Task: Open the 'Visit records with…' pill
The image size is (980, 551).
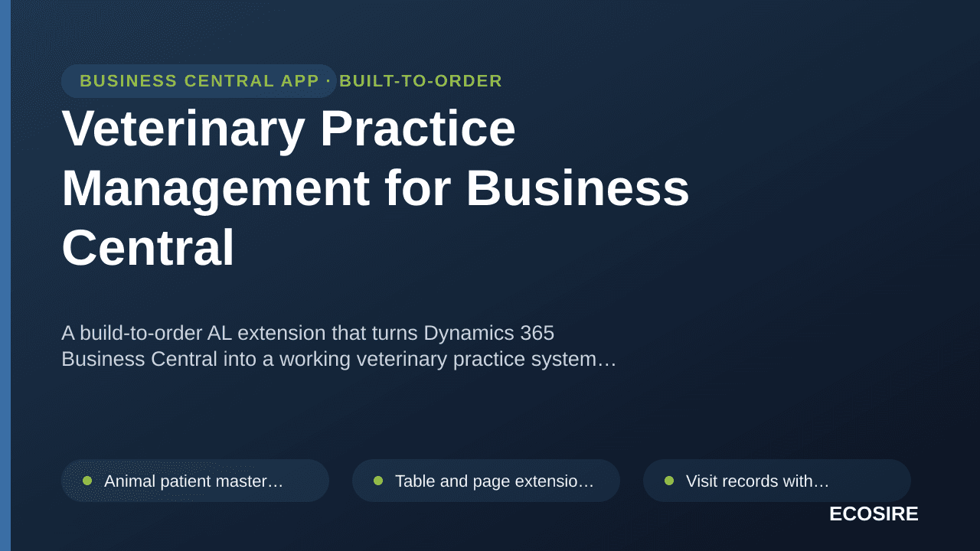Action: pos(777,481)
